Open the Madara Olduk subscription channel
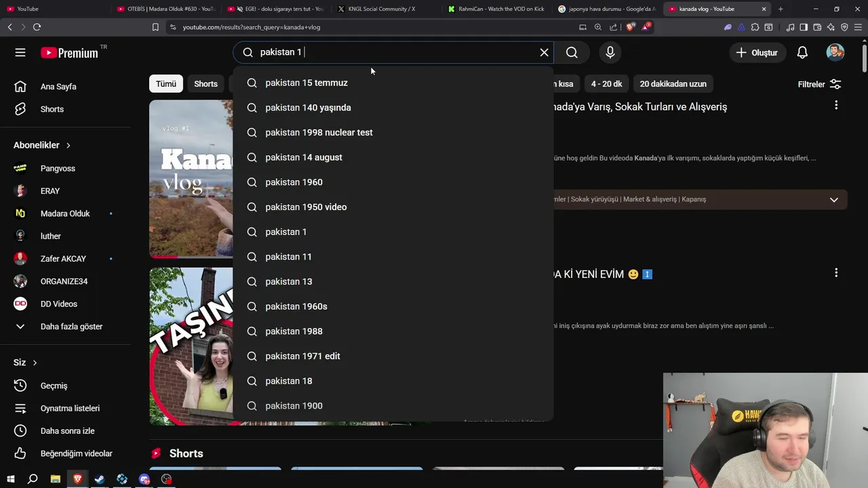This screenshot has height=488, width=868. click(x=65, y=213)
